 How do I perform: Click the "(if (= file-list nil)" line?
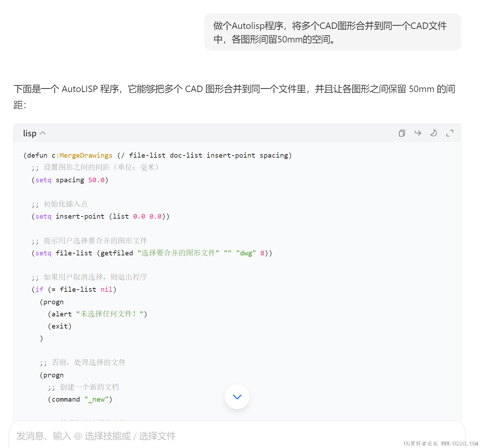pyautogui.click(x=74, y=290)
